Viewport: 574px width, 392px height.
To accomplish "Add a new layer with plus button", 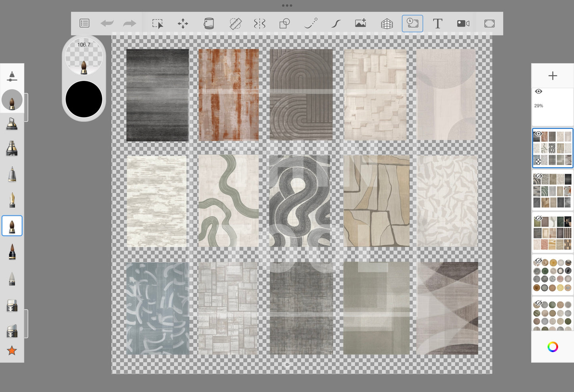I will pyautogui.click(x=553, y=76).
